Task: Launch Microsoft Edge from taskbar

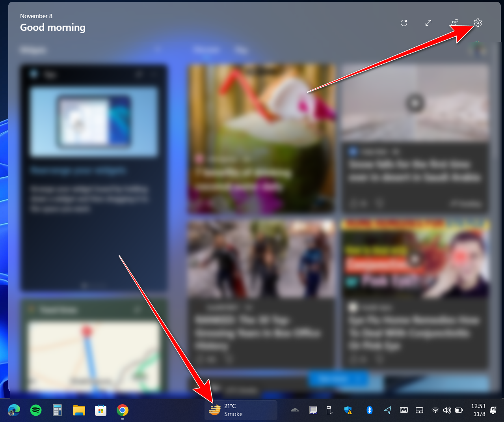Action: (14, 411)
